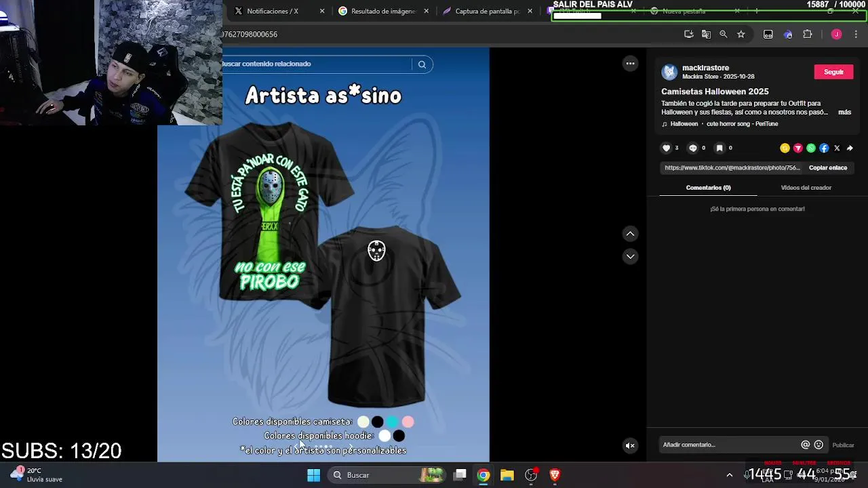Viewport: 868px width, 488px height.
Task: Open the weather widget showing 20°C
Action: point(37,474)
